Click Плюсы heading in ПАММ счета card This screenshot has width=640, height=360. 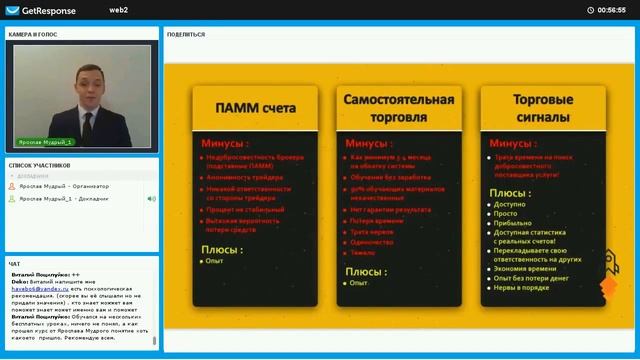(x=222, y=249)
